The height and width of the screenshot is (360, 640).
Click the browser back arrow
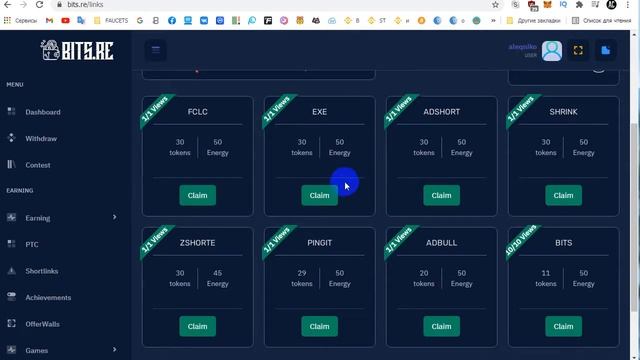8,4
